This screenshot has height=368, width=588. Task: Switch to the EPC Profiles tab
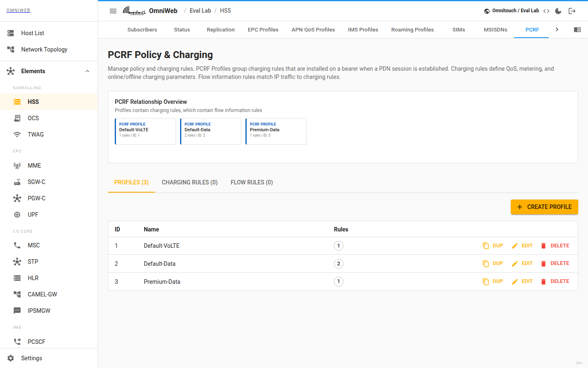263,30
